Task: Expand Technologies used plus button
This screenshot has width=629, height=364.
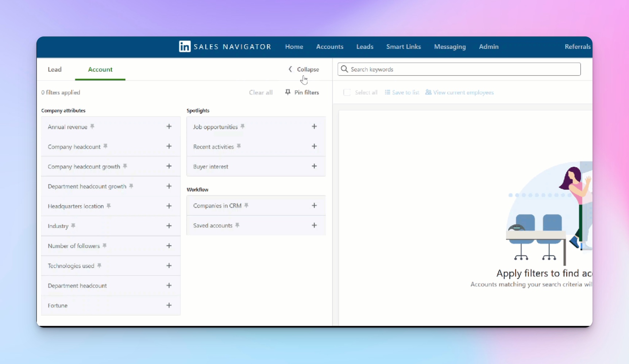Action: click(169, 266)
